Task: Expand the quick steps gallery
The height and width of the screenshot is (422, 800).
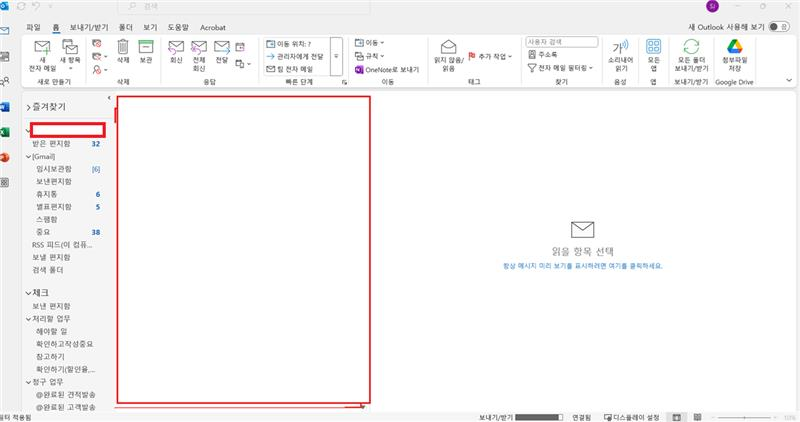Action: (x=336, y=57)
